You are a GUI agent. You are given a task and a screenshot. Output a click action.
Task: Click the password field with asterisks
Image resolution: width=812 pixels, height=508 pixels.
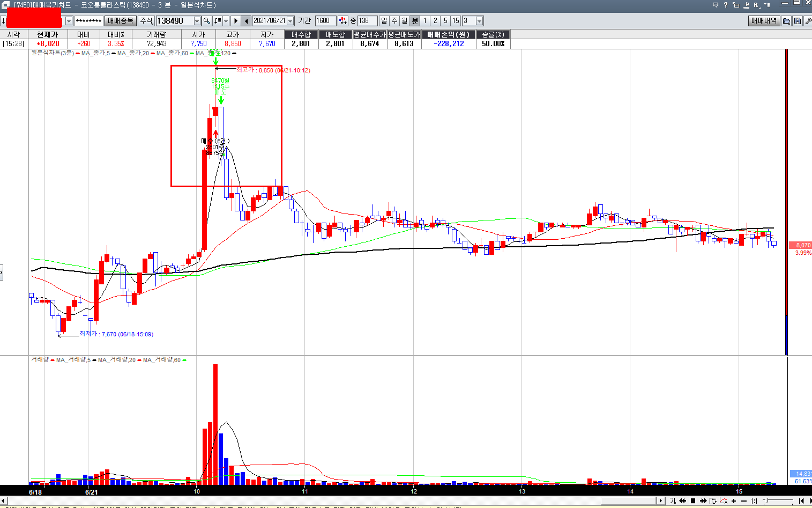88,21
